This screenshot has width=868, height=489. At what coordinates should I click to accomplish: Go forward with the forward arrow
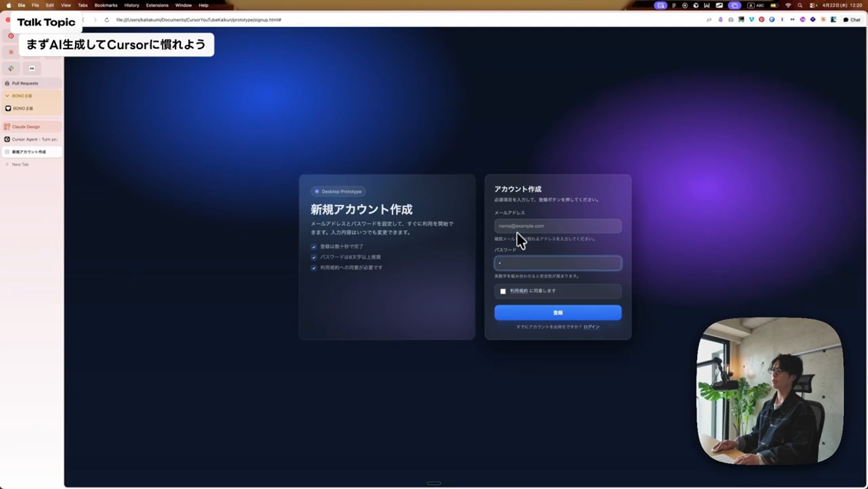pyautogui.click(x=95, y=20)
